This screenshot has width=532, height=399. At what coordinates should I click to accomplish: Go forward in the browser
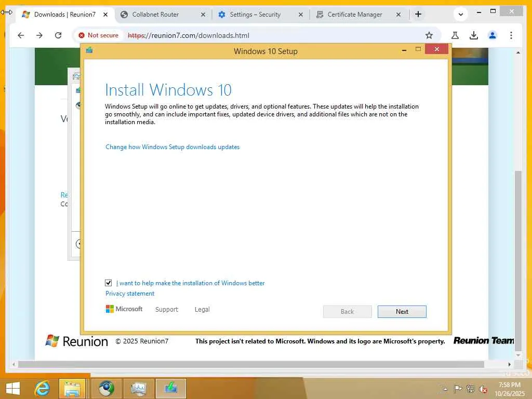(x=39, y=35)
